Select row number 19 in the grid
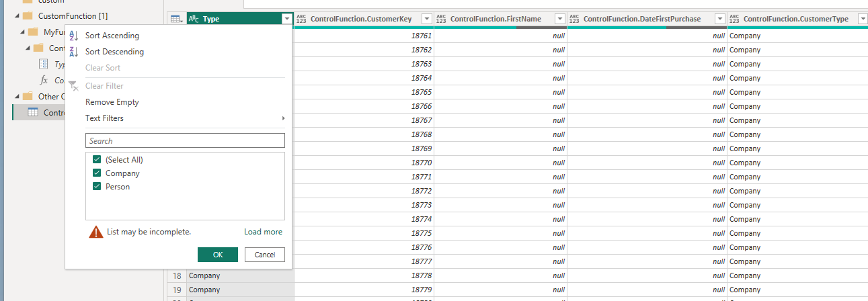 pyautogui.click(x=177, y=290)
